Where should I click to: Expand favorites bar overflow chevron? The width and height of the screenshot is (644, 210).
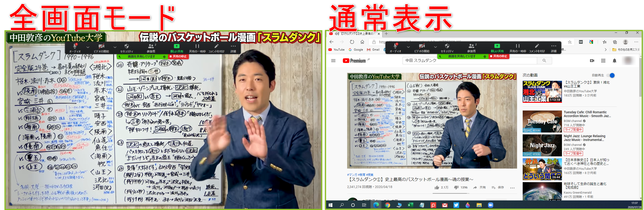[605, 50]
